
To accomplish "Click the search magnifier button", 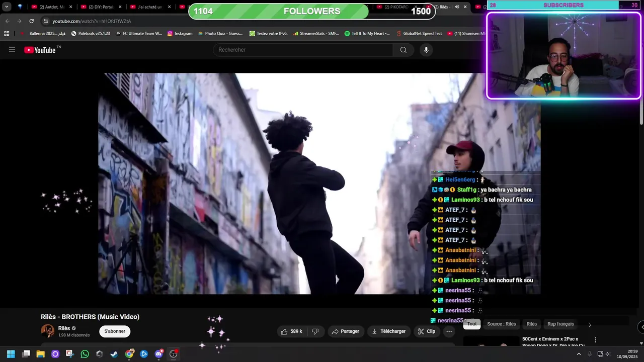I will click(403, 50).
